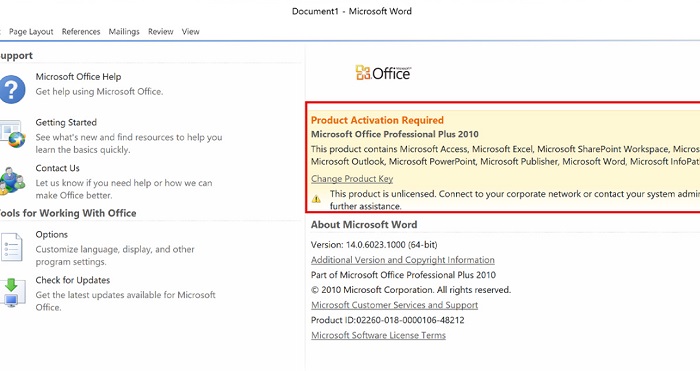
Task: Click the Document1 - Microsoft Word title
Action: pos(352,11)
